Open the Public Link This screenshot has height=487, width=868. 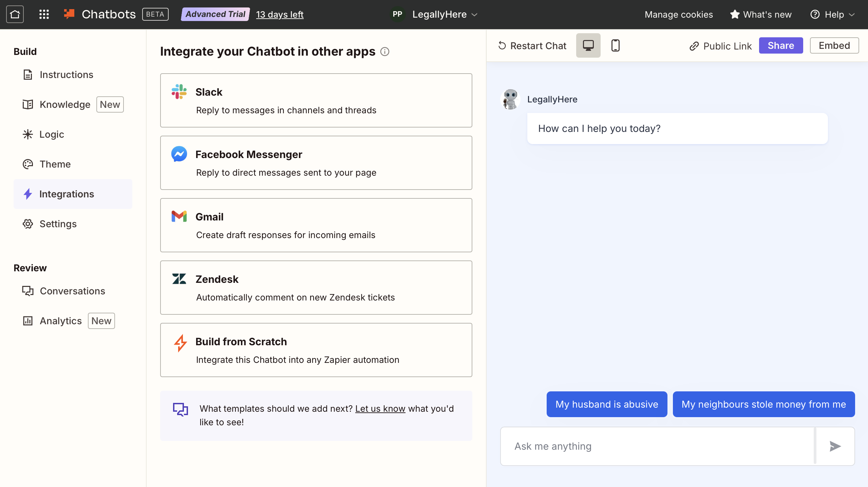pos(721,46)
